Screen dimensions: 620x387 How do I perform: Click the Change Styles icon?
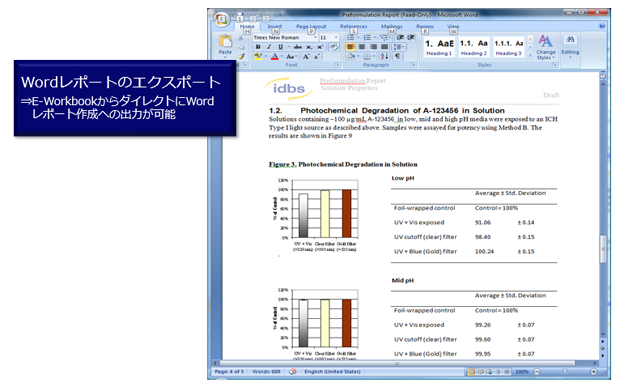546,47
